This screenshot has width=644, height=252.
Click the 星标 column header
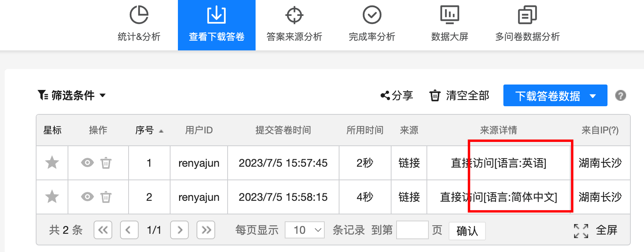52,130
